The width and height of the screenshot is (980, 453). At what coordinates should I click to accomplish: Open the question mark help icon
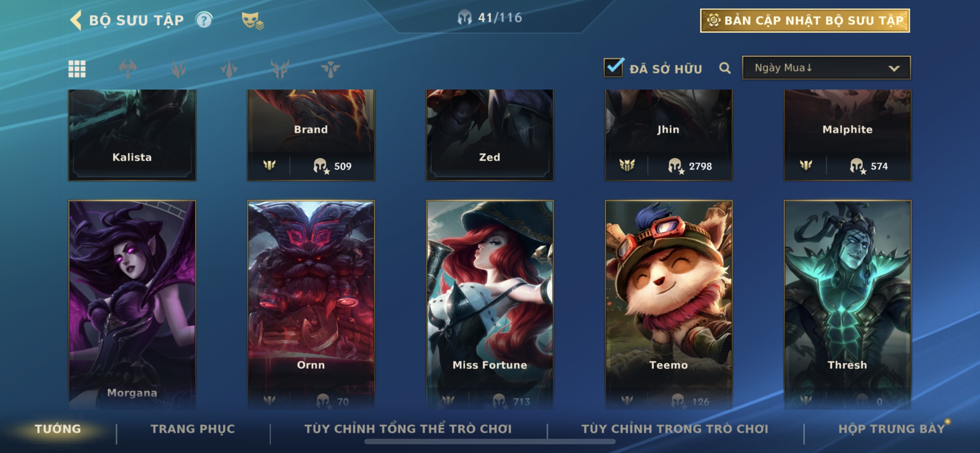pos(204,20)
